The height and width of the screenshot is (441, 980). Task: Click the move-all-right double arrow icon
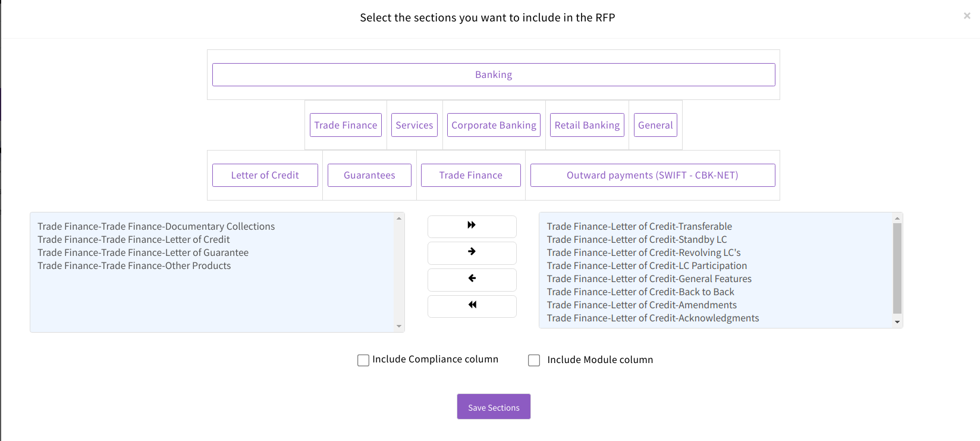pos(472,226)
